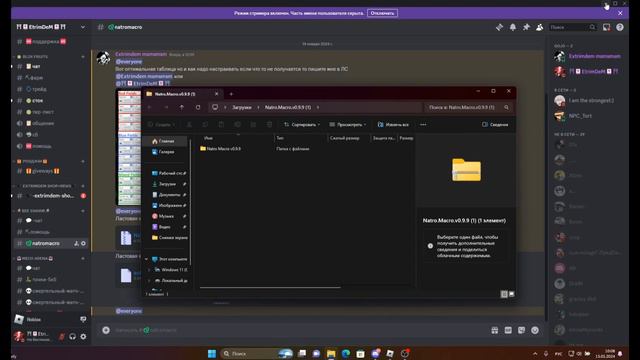Dismiss the purple streamer mode banner
Viewport: 640px width, 360px height.
pos(620,13)
